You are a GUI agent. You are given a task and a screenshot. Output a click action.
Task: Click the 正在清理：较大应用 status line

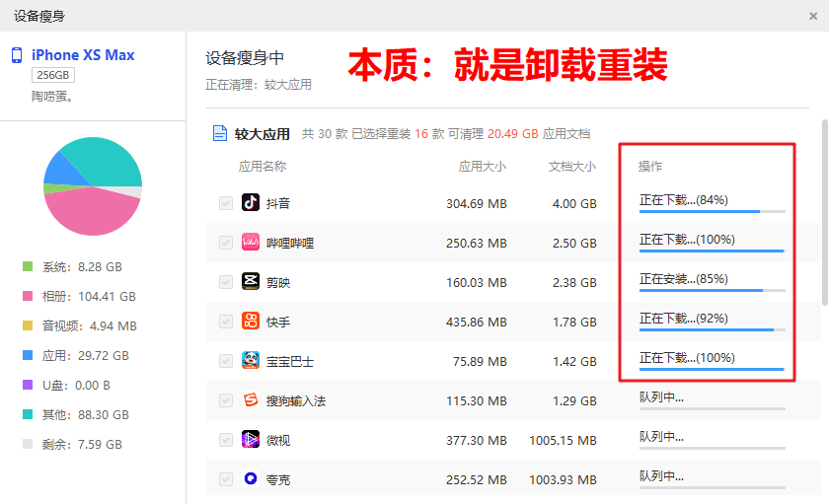(259, 85)
